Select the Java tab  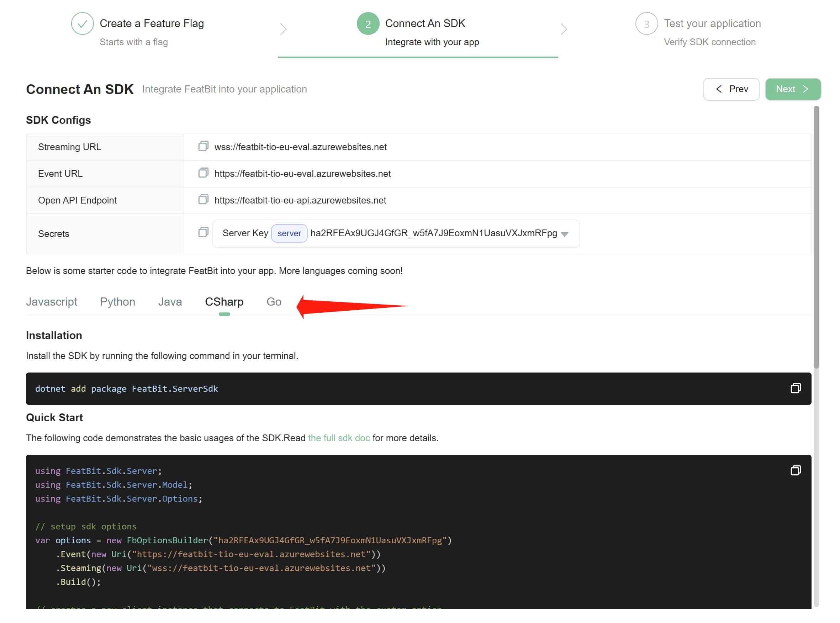170,302
